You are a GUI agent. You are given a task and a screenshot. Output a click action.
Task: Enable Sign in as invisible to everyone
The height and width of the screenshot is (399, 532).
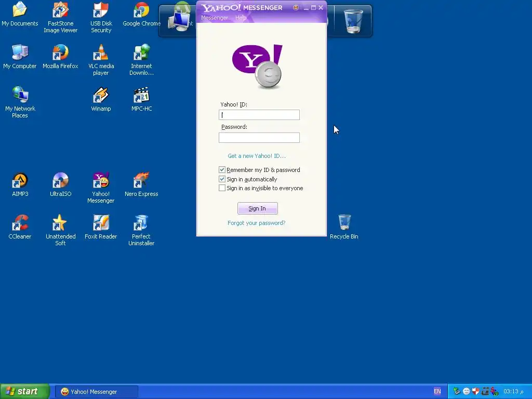(x=222, y=188)
